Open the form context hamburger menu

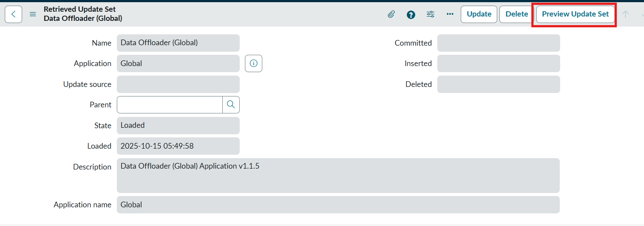[x=33, y=14]
